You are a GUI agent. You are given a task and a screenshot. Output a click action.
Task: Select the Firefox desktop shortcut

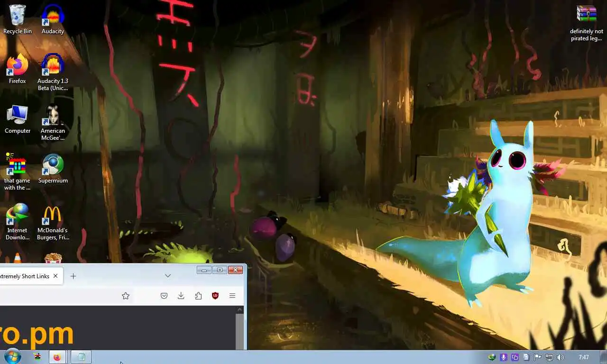click(x=18, y=69)
